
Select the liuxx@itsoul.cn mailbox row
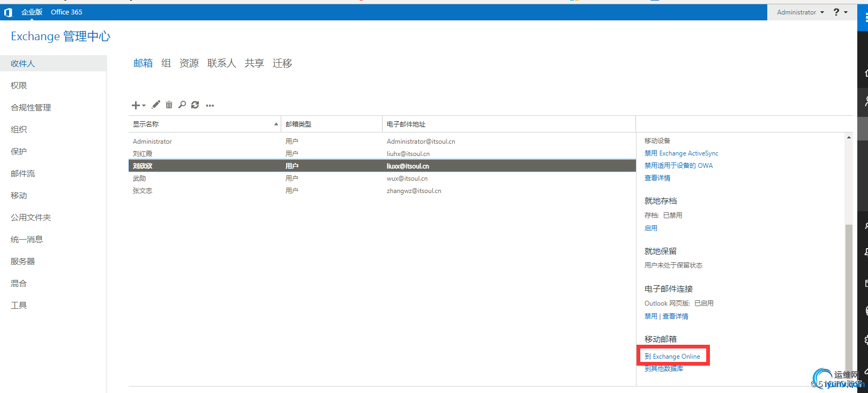(x=382, y=166)
